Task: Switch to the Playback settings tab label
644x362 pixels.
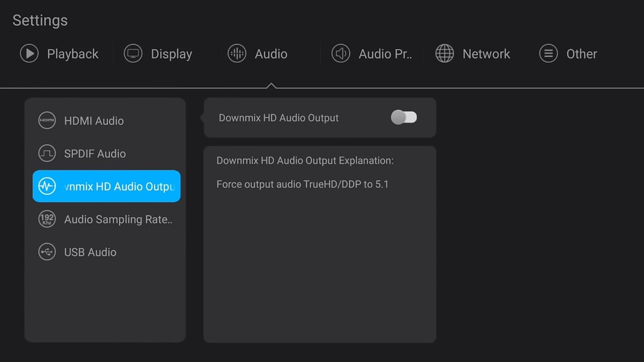Action: tap(72, 54)
